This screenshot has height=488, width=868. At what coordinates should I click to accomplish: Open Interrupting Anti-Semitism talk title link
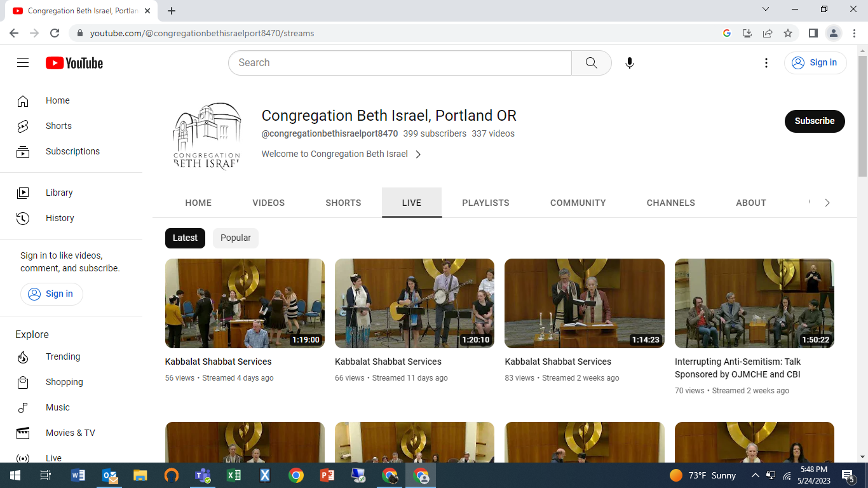pyautogui.click(x=738, y=368)
